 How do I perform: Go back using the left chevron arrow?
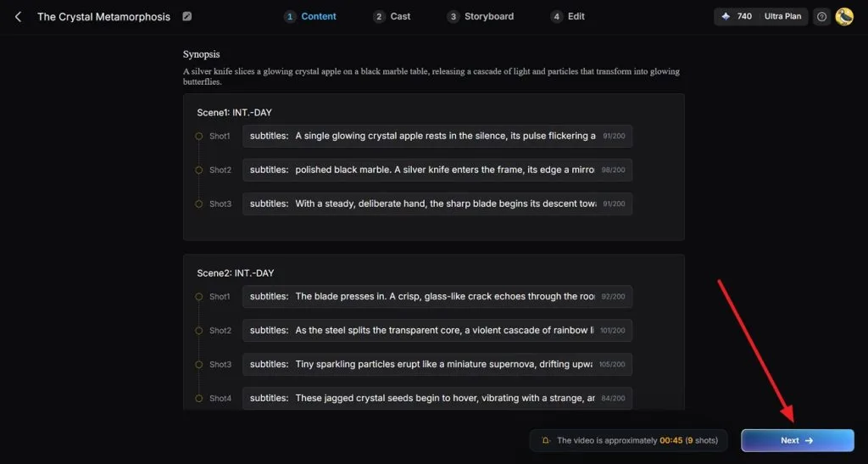point(19,17)
